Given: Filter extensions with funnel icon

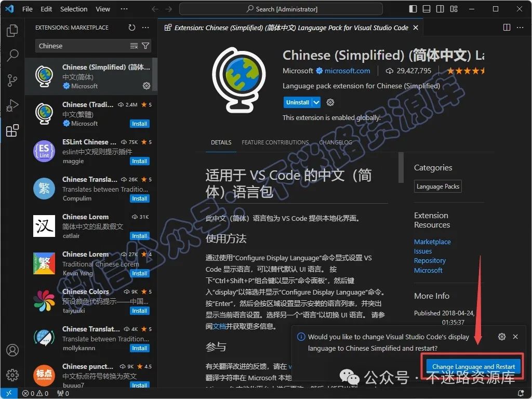Looking at the screenshot, I should pos(145,46).
